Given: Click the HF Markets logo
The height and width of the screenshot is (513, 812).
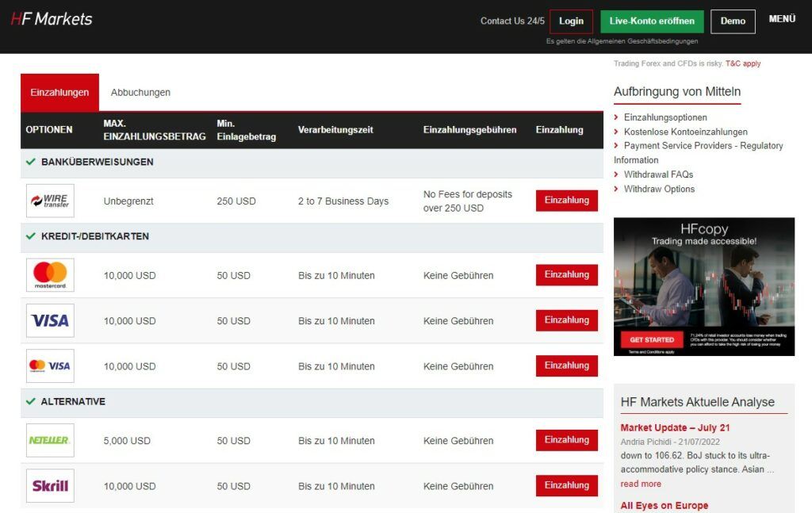Looking at the screenshot, I should [x=52, y=19].
